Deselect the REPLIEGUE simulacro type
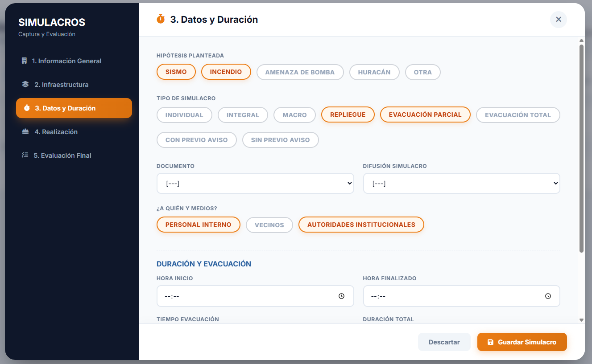Viewport: 592px width, 364px height. click(348, 115)
